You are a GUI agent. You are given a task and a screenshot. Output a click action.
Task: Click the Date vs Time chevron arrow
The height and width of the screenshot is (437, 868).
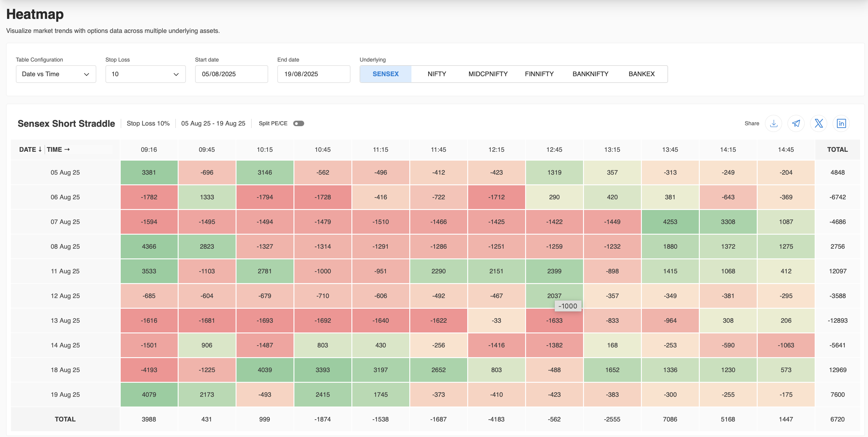(x=87, y=74)
